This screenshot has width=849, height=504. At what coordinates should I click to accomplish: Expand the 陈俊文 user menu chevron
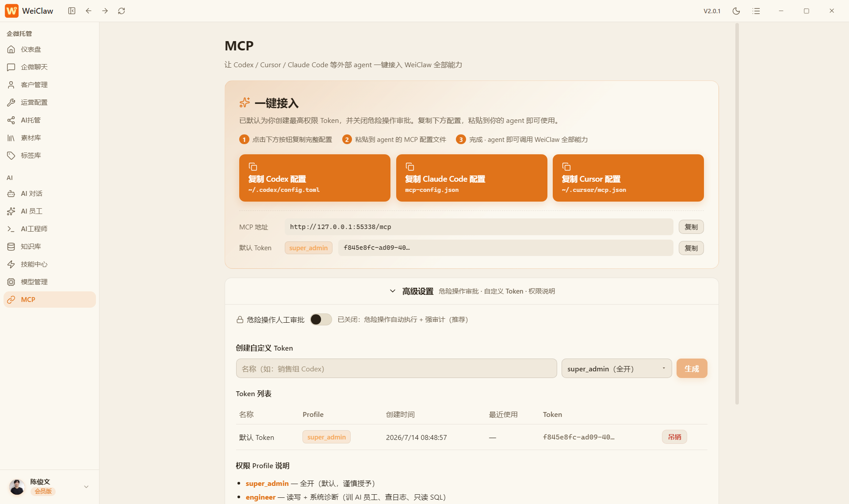click(86, 486)
